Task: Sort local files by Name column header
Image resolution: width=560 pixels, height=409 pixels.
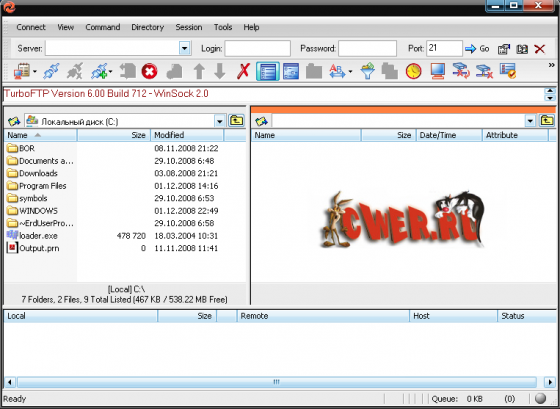Action: click(40, 135)
